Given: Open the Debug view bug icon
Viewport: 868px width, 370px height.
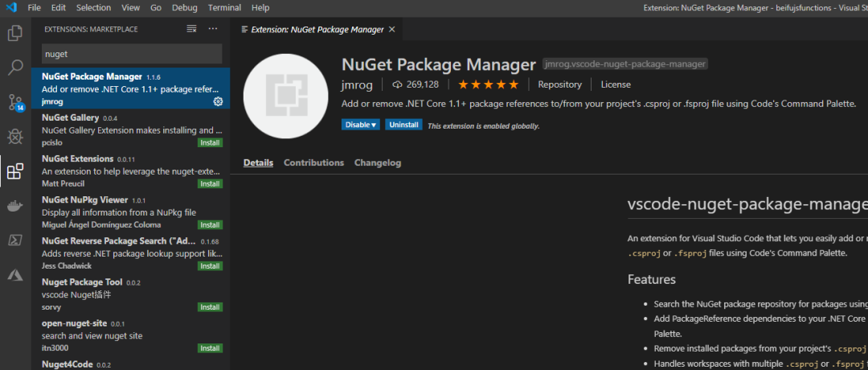Looking at the screenshot, I should tap(14, 137).
